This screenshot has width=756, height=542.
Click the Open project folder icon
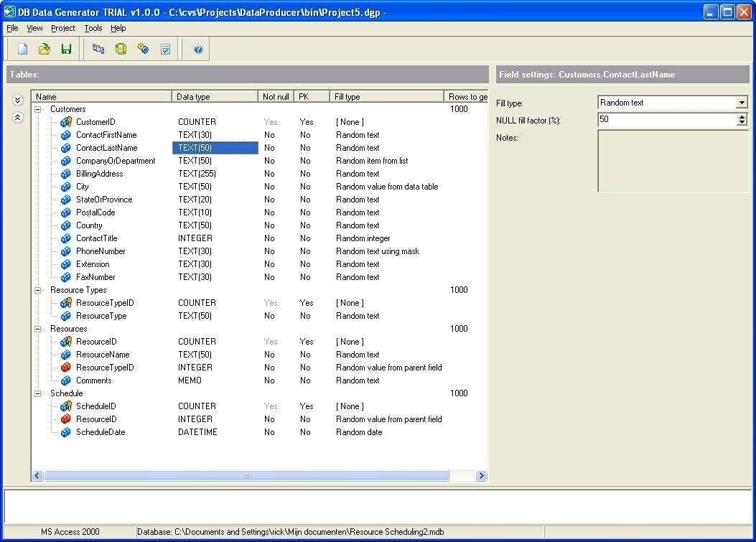point(45,49)
